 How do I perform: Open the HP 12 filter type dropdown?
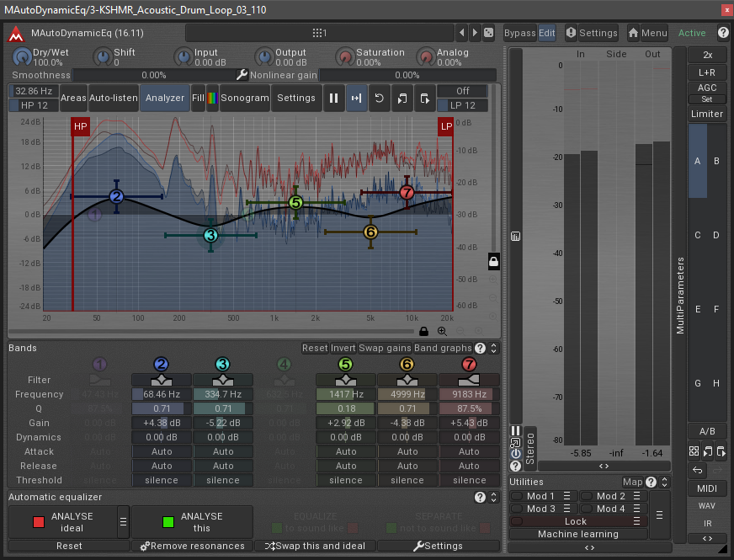tap(33, 105)
